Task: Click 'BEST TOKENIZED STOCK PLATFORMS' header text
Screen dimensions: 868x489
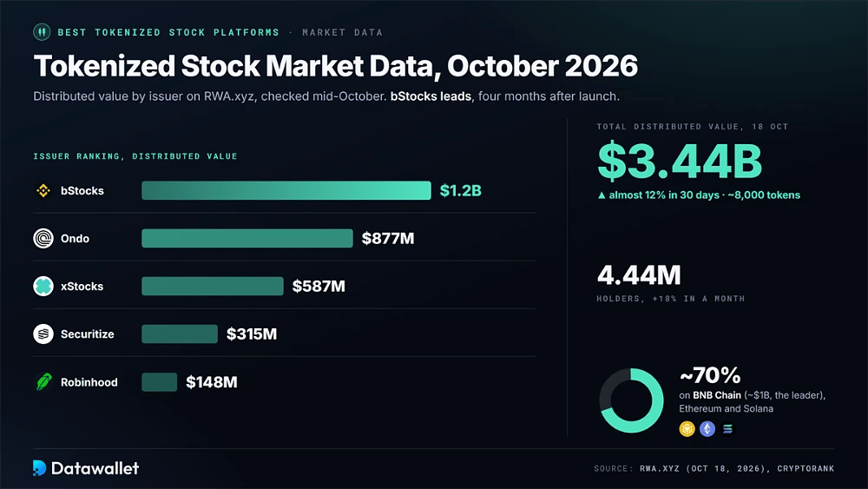Action: pyautogui.click(x=169, y=32)
